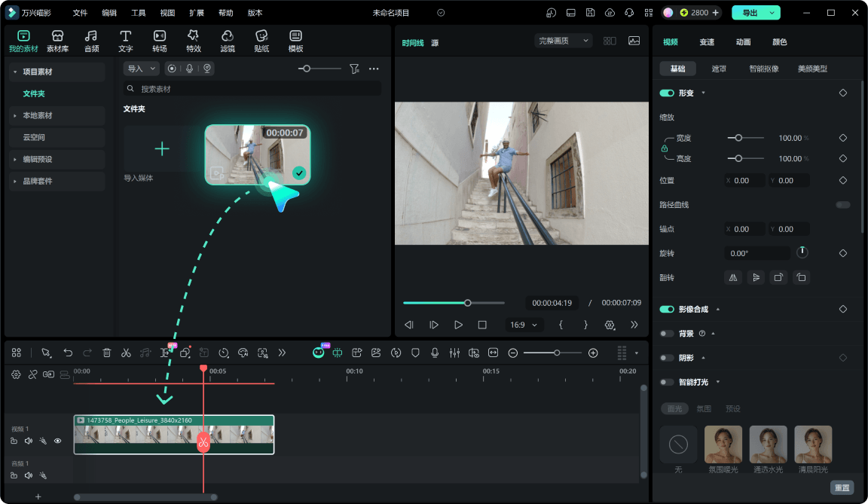
Task: Hide 视频 1 track with eye icon
Action: tap(57, 441)
